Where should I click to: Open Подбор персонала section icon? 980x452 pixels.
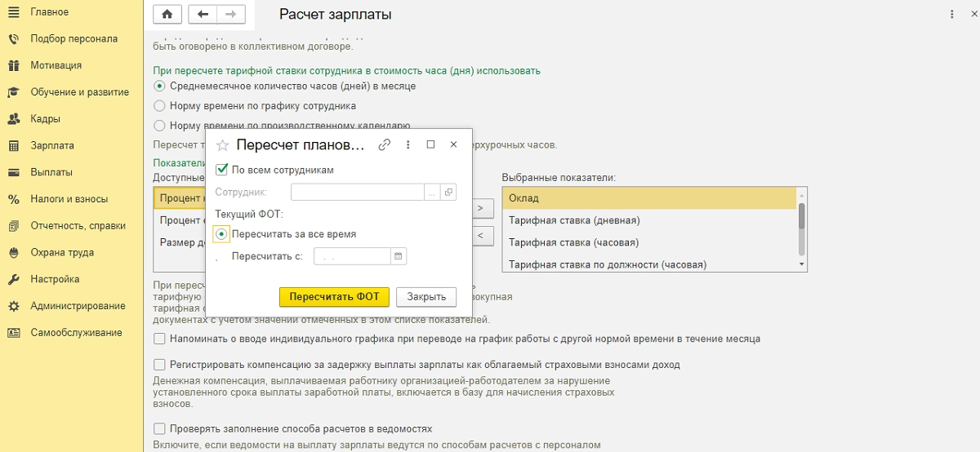13,38
